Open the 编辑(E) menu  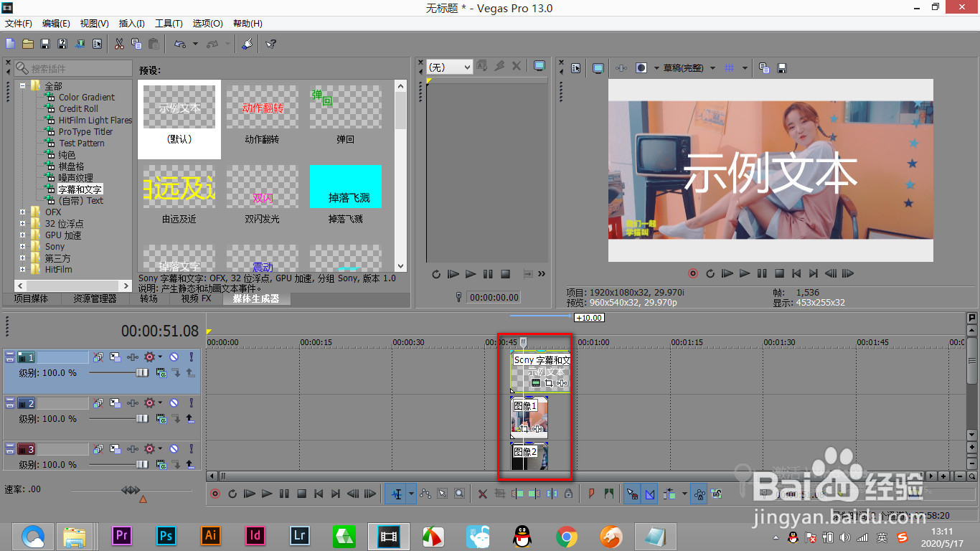[x=56, y=24]
